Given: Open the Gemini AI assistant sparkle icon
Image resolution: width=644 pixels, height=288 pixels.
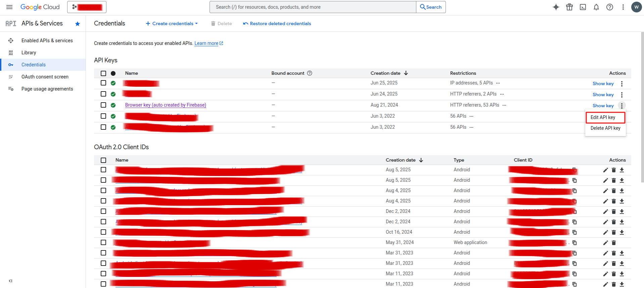Looking at the screenshot, I should coord(556,7).
